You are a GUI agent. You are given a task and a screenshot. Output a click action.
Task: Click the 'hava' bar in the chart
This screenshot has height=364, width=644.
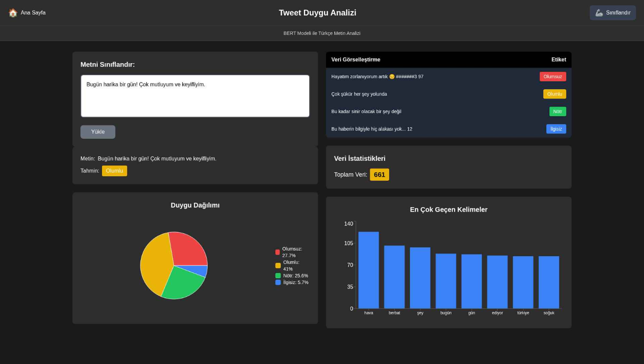click(368, 270)
